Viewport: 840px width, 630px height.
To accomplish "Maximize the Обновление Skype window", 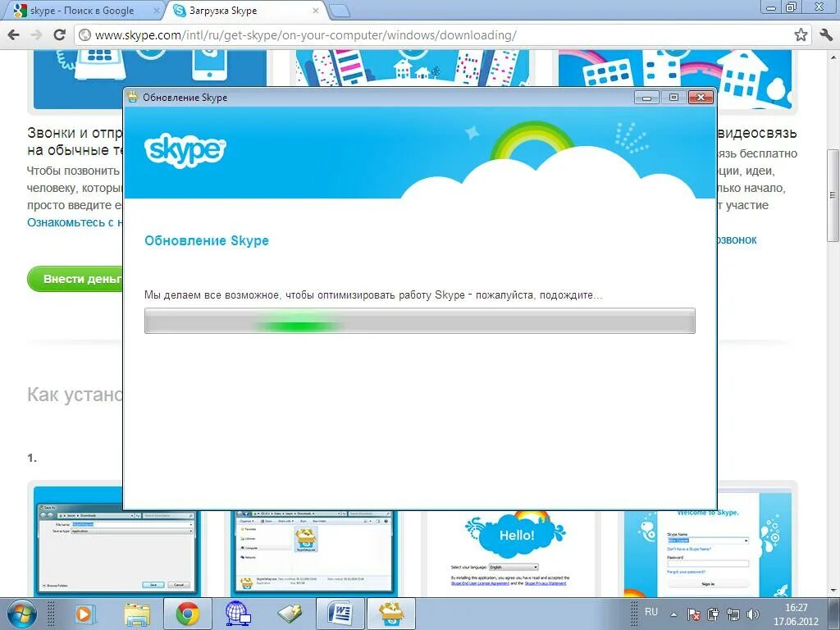I will point(673,97).
